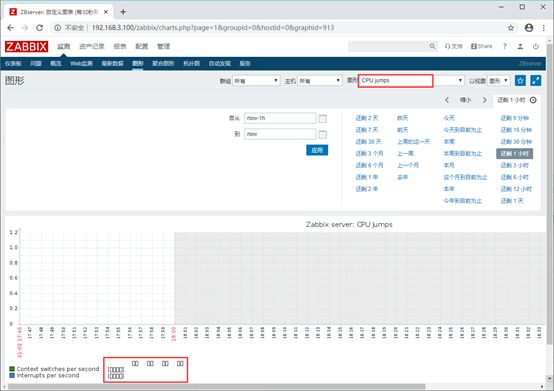
Task: Go to the previous time period arrow
Action: [x=447, y=100]
